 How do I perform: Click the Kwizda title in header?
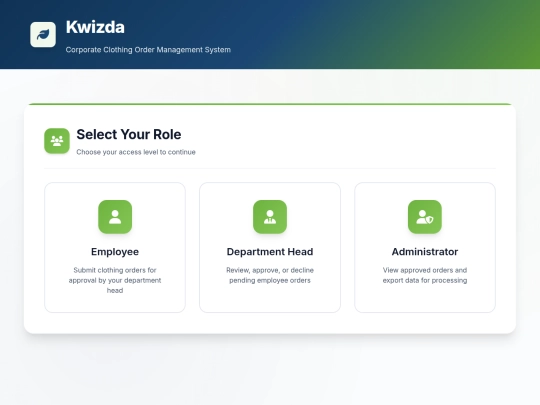[x=95, y=27]
